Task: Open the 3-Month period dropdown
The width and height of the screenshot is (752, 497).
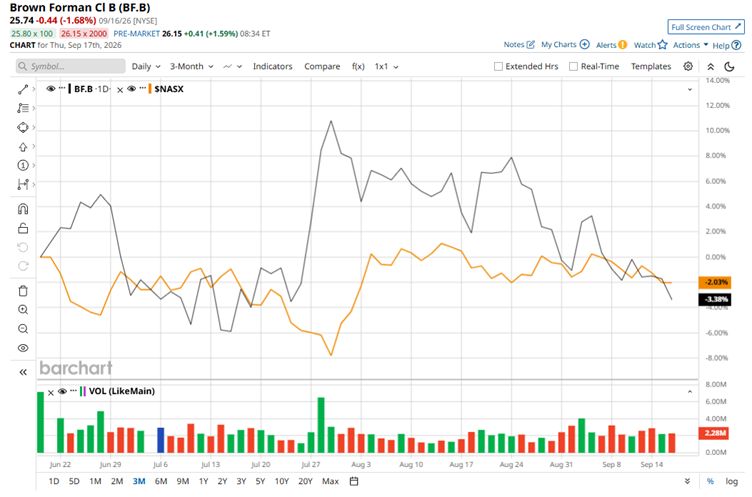Action: point(191,66)
